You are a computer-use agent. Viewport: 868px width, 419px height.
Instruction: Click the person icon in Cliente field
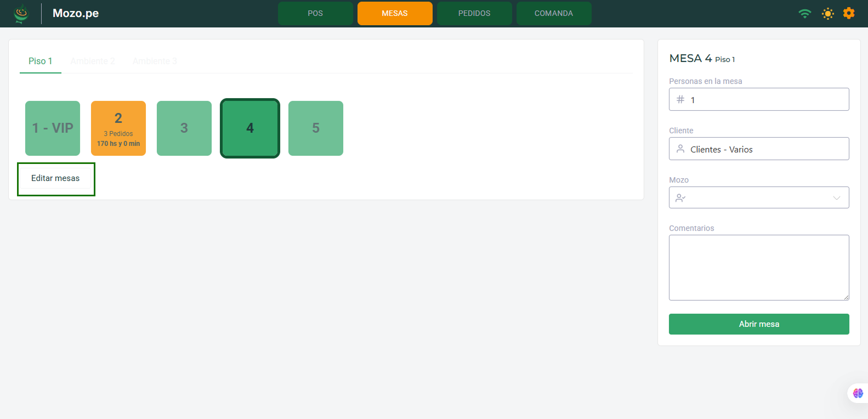680,149
